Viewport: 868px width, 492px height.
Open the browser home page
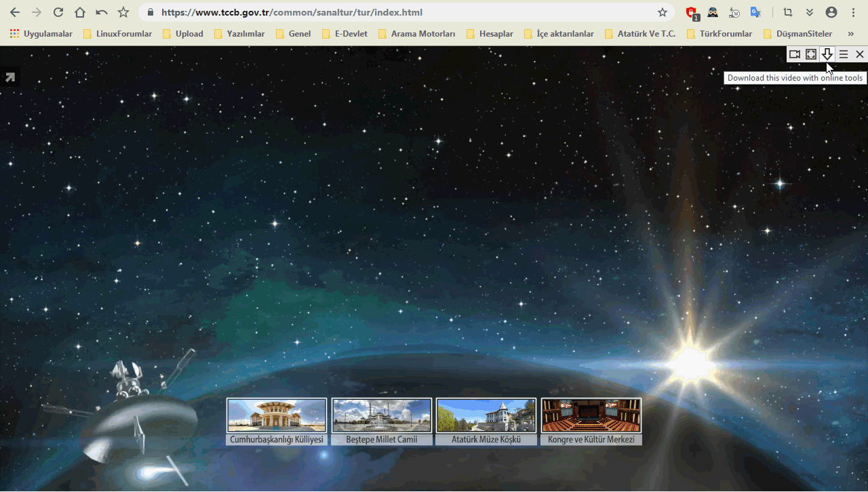point(80,12)
